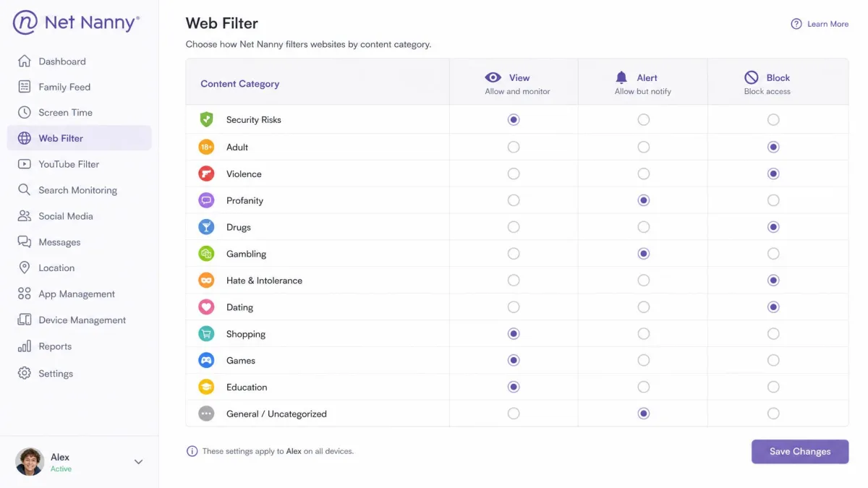Image resolution: width=868 pixels, height=488 pixels.
Task: Set Profanity category to Block
Action: click(773, 200)
